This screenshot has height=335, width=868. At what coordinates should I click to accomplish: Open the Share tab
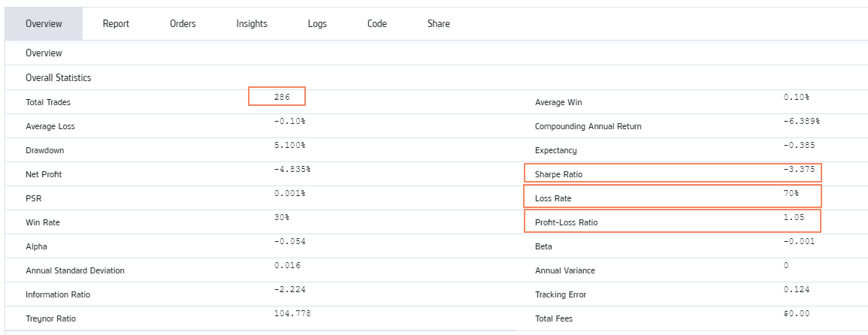[x=438, y=24]
